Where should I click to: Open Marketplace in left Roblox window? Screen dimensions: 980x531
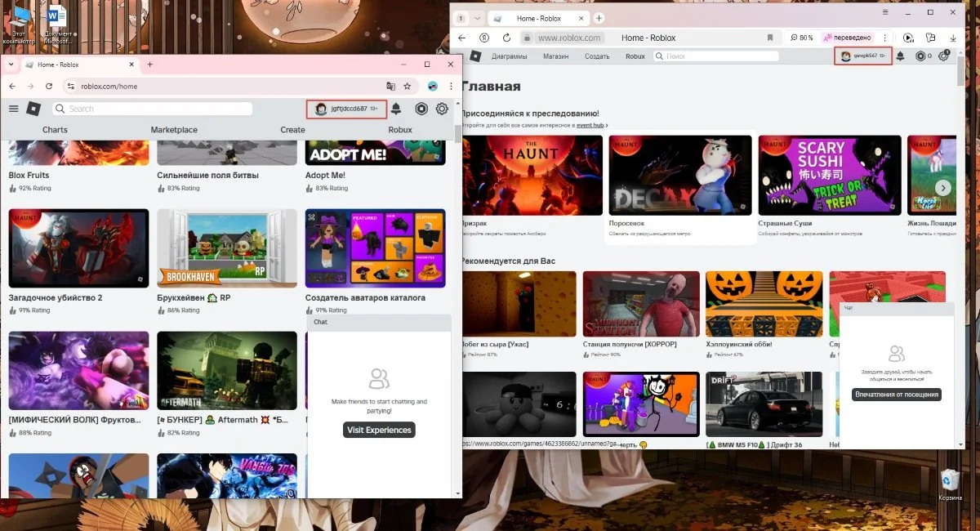coord(174,130)
